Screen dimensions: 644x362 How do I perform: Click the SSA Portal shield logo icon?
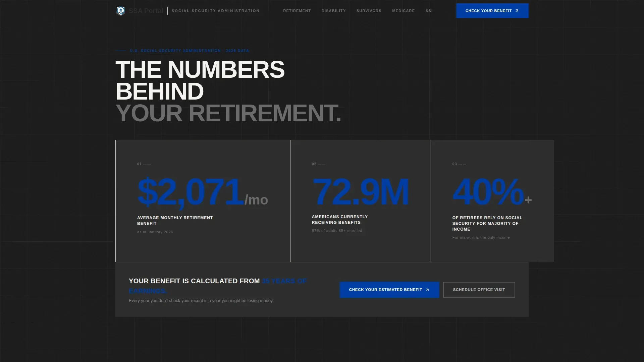click(x=120, y=11)
